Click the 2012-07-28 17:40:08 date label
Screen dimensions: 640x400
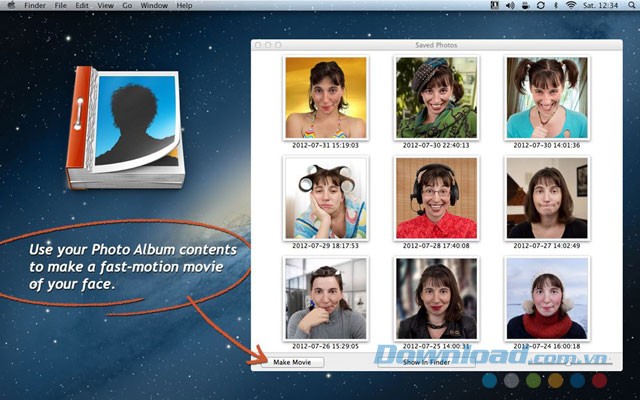(436, 246)
